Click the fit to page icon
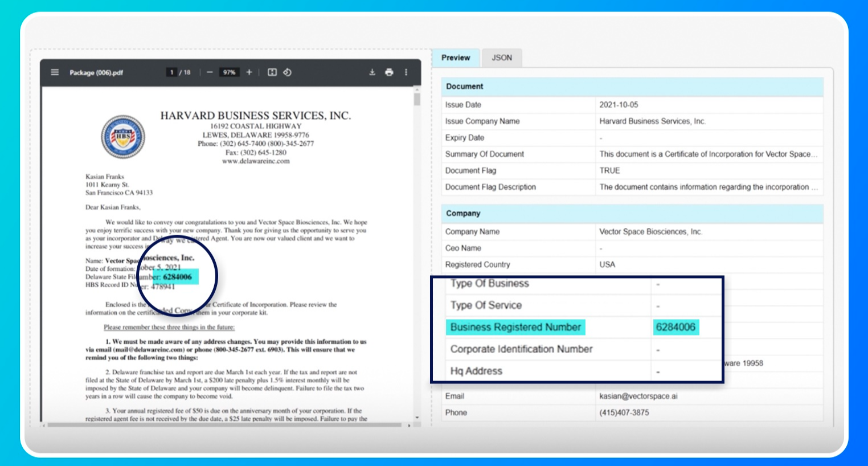868x466 pixels. (272, 72)
